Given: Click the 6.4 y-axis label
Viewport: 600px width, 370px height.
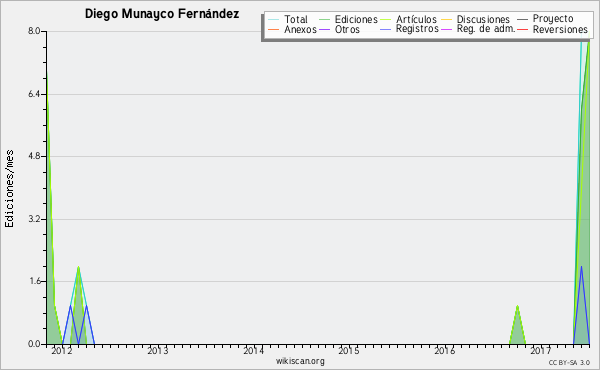Looking at the screenshot, I should tap(34, 94).
